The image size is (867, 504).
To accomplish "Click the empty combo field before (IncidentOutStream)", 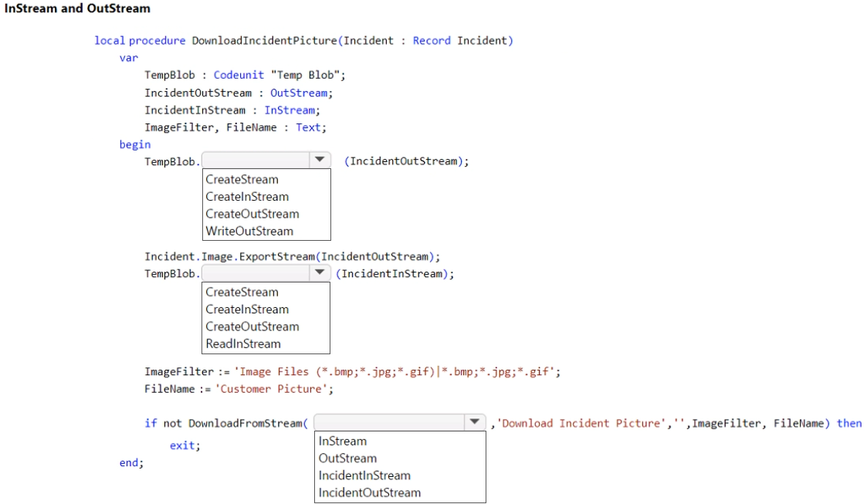I will (254, 161).
